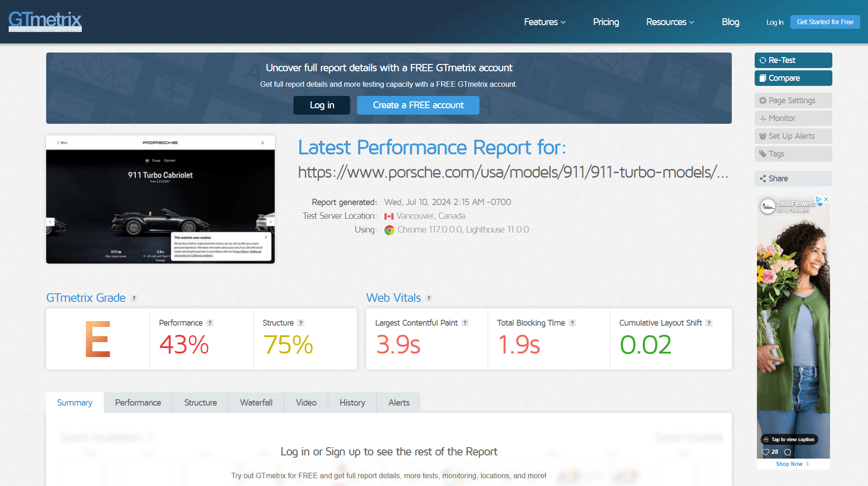Click the Log In link in header
Viewport: 868px width, 486px height.
point(775,22)
